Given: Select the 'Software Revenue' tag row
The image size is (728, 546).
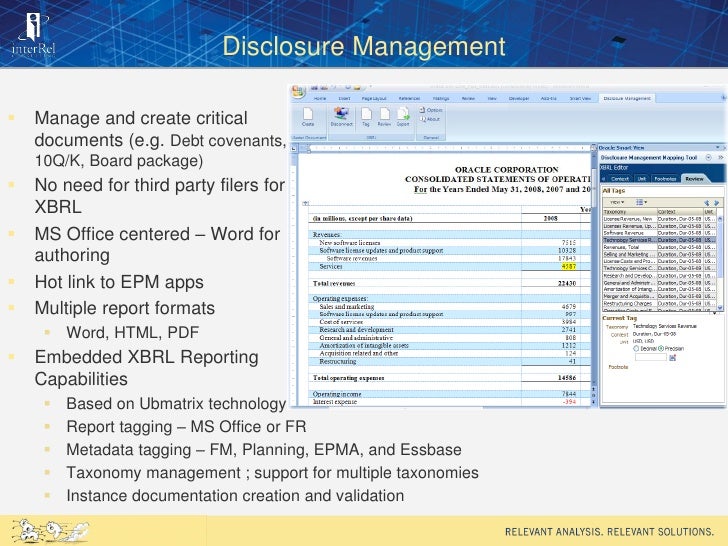Looking at the screenshot, I should (659, 233).
